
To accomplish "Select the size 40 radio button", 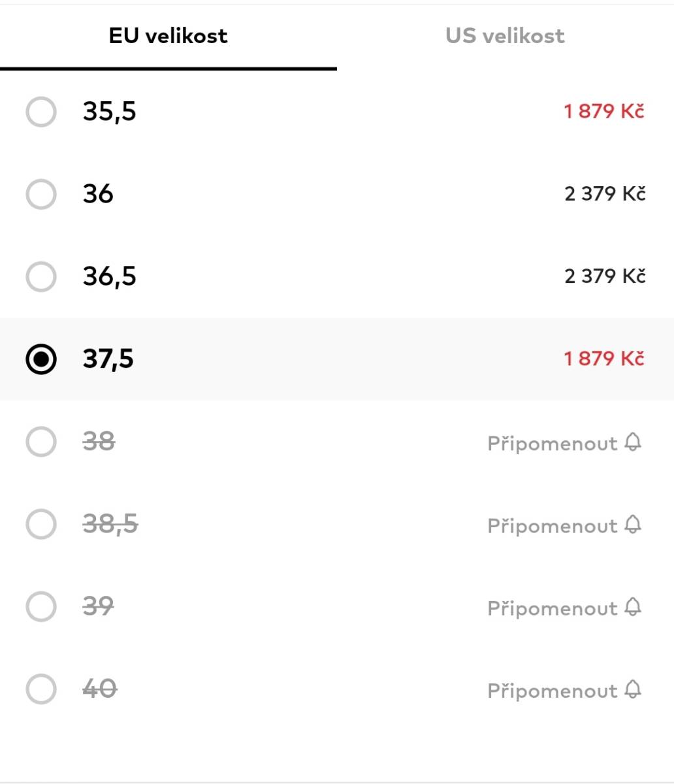I will (x=41, y=689).
